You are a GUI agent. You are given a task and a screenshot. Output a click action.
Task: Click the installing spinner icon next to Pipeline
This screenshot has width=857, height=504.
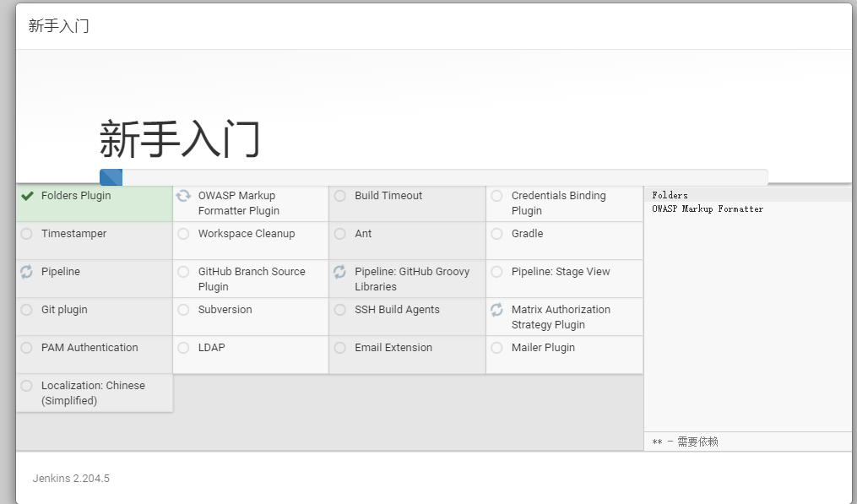pyautogui.click(x=26, y=272)
